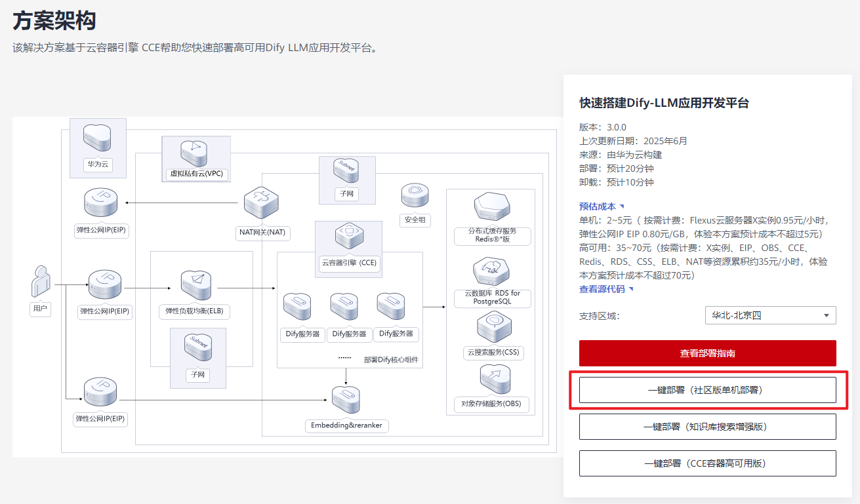The image size is (860, 504).
Task: Click the EIP icon the NAT gateway points to
Action: point(100,204)
